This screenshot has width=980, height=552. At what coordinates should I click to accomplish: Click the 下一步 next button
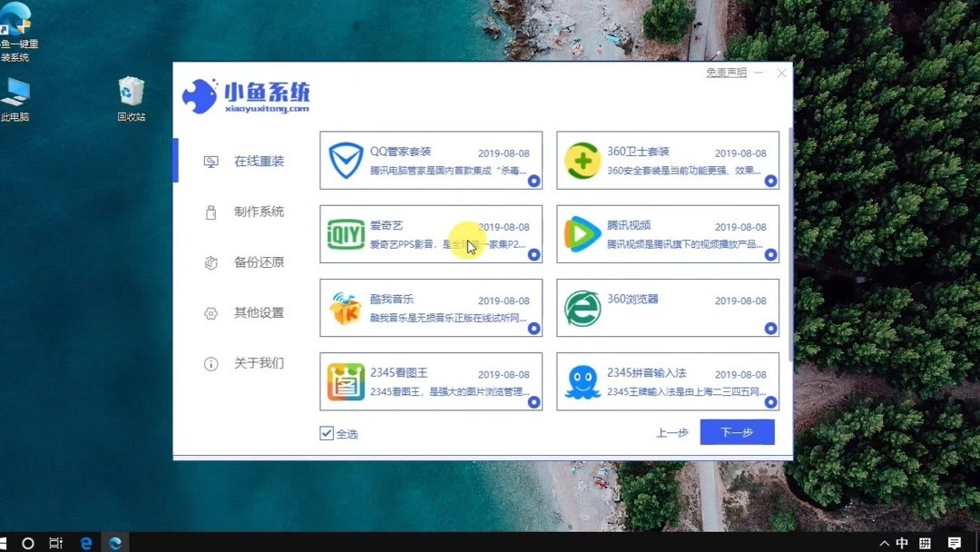coord(737,432)
